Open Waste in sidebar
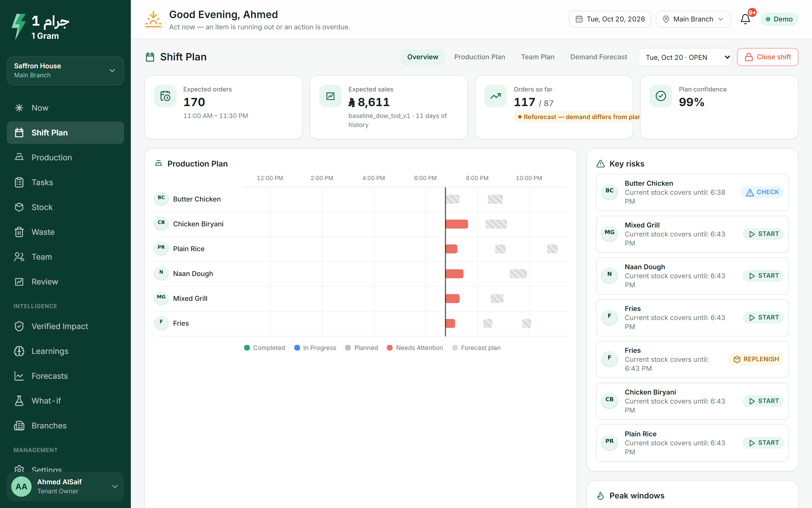The width and height of the screenshot is (812, 508). (65, 232)
